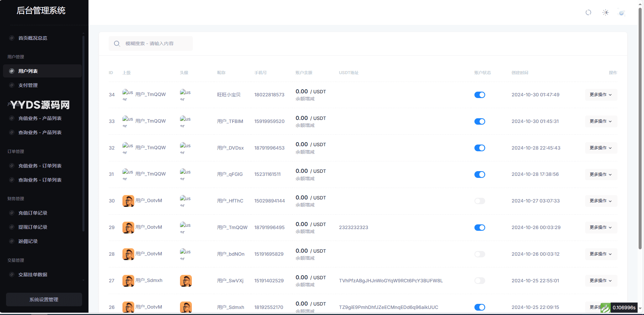Click the broken avatar image in row 34 头像 column

point(185,95)
